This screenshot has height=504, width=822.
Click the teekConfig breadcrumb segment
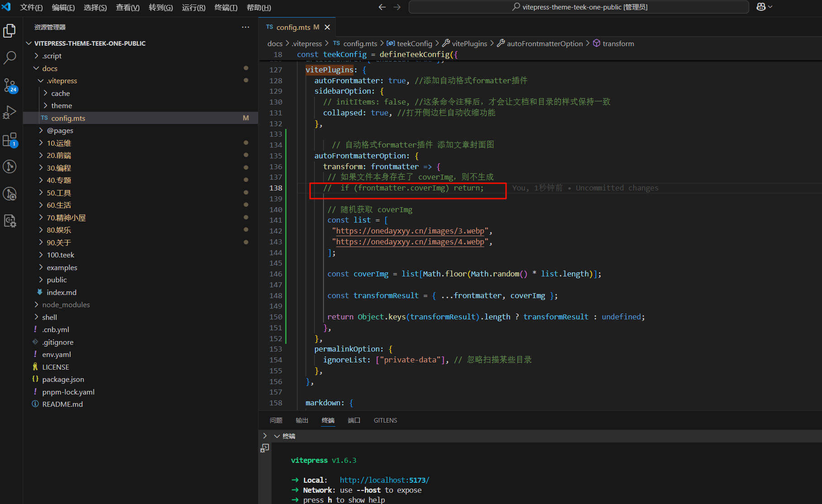410,43
